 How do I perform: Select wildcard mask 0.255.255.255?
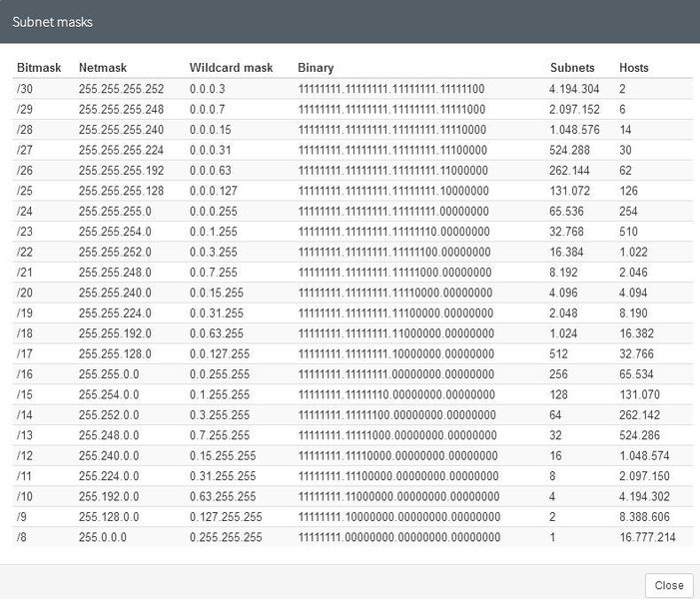coord(226,537)
